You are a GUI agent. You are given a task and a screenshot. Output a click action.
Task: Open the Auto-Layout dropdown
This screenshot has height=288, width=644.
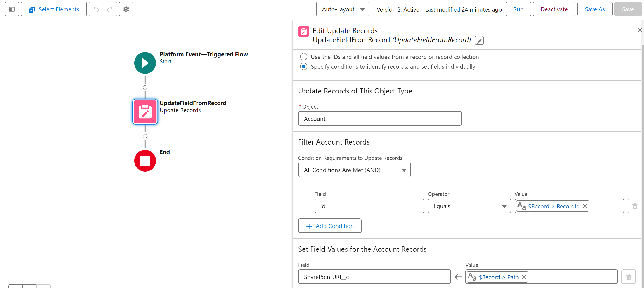click(x=342, y=9)
